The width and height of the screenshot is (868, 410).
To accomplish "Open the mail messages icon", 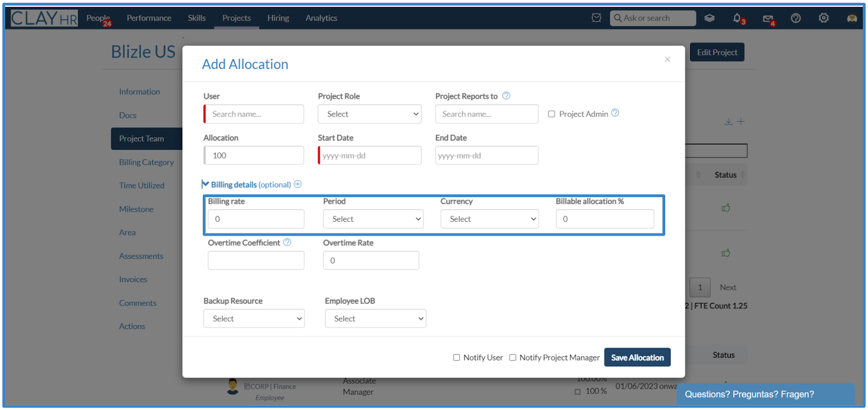I will pos(768,18).
